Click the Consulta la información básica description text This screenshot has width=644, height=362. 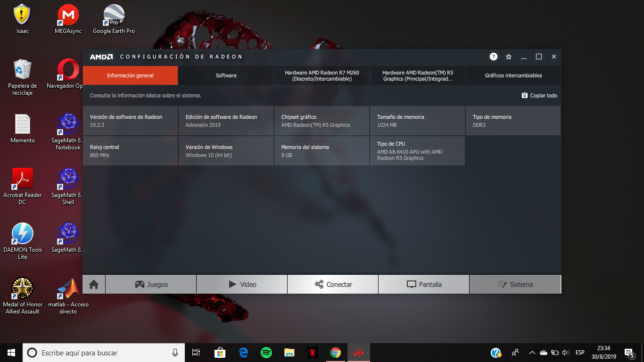pos(146,96)
